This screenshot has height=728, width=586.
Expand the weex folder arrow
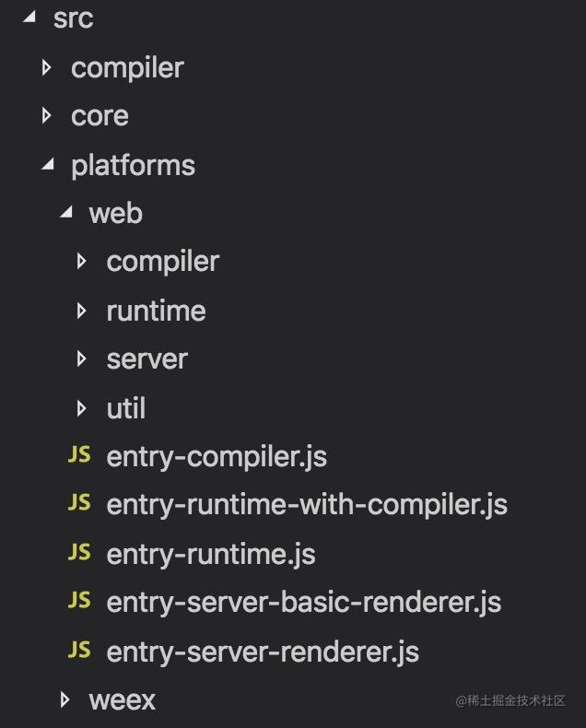point(64,699)
